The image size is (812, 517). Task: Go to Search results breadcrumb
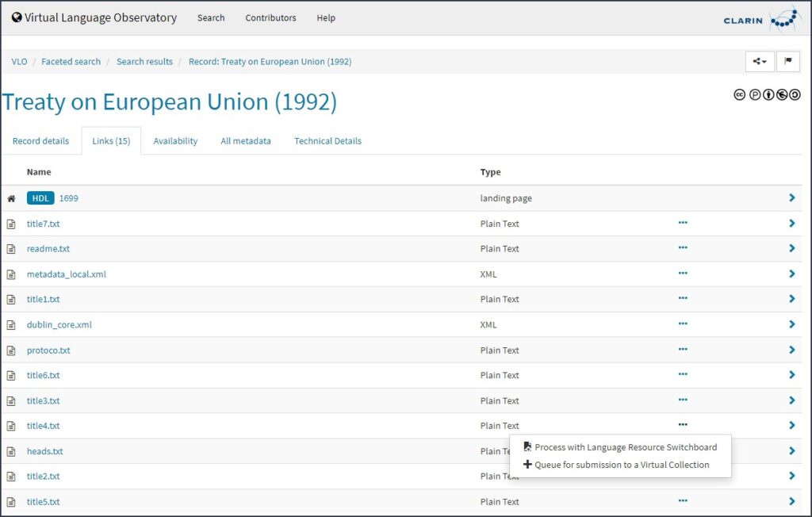144,62
